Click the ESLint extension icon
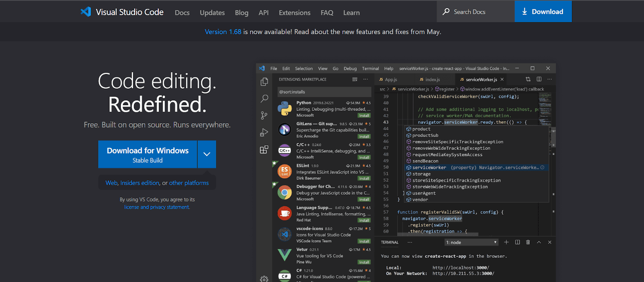The height and width of the screenshot is (282, 644). (285, 171)
